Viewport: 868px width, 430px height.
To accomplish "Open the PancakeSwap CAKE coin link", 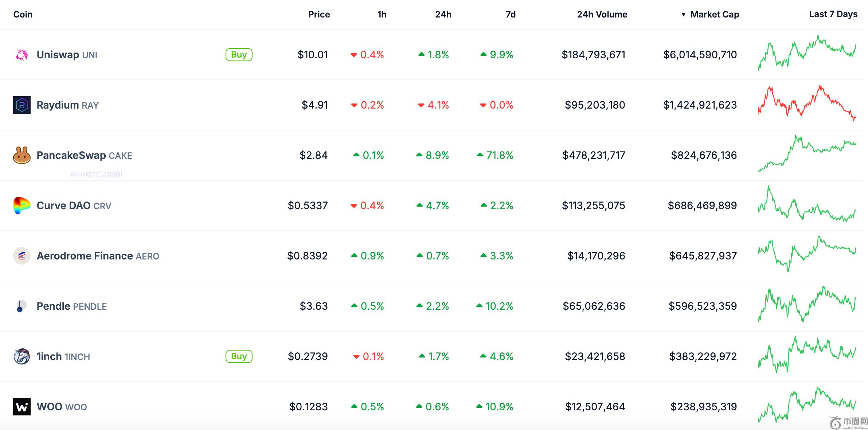I will point(84,155).
